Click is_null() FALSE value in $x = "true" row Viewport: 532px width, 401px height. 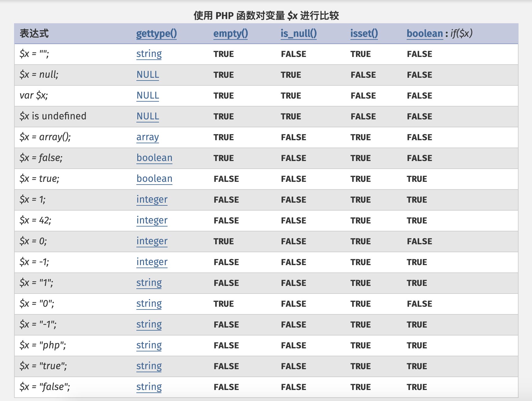(294, 366)
